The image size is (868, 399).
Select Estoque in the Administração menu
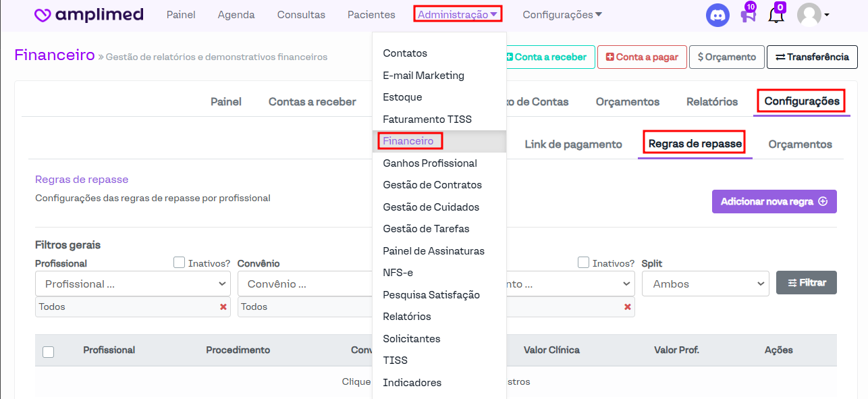pyautogui.click(x=402, y=97)
